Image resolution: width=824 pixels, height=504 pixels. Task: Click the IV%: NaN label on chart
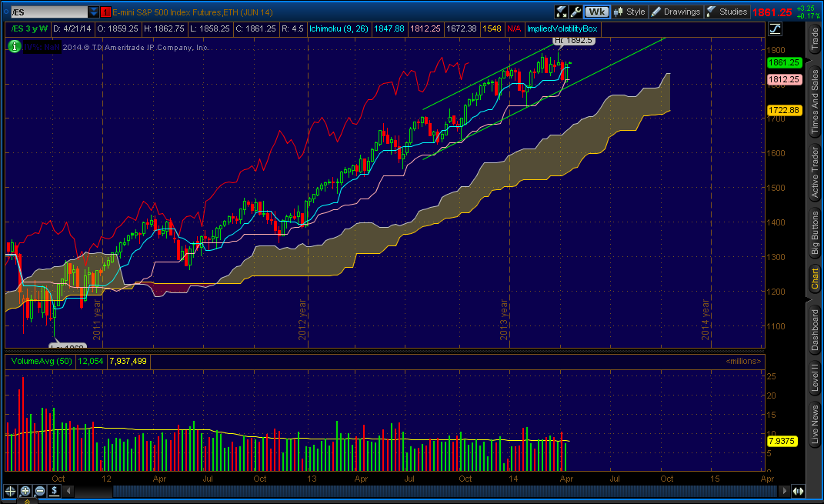[42, 47]
